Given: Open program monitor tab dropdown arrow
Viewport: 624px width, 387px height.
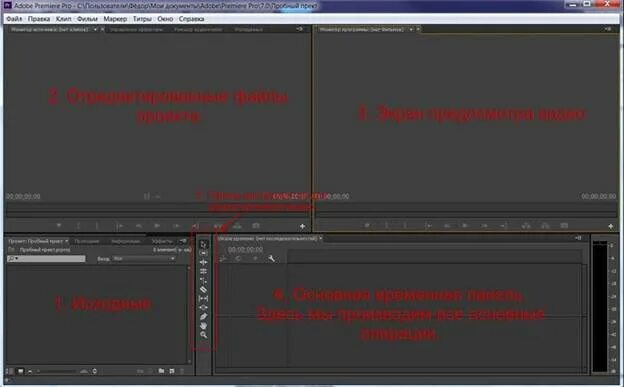Looking at the screenshot, I should coord(411,29).
